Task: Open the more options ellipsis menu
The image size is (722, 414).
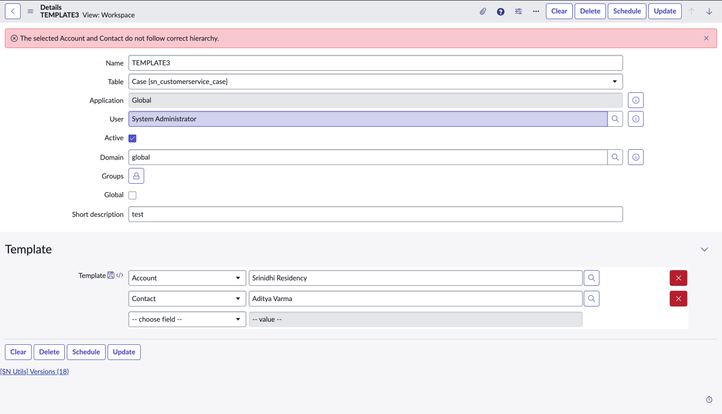Action: tap(536, 12)
